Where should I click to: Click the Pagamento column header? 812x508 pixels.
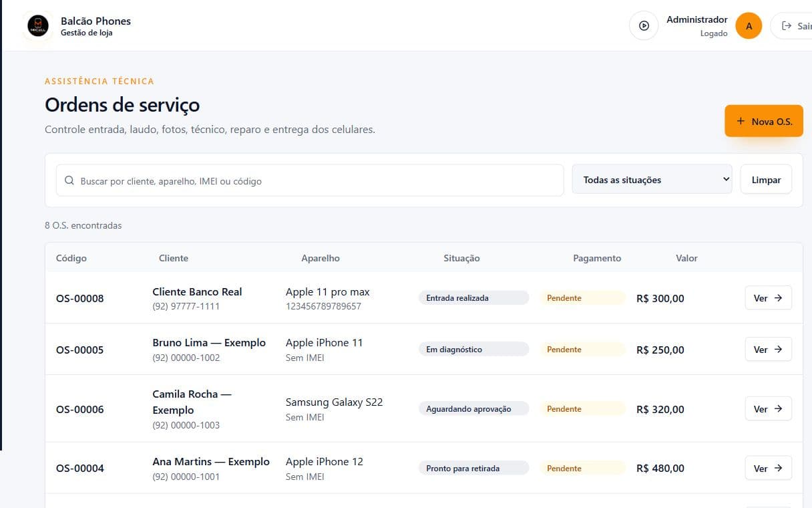597,258
